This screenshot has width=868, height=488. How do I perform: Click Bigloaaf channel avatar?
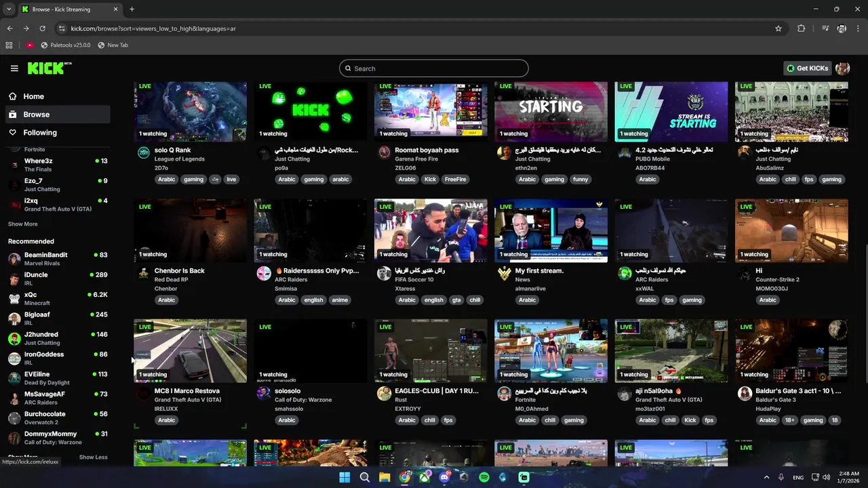pos(14,319)
